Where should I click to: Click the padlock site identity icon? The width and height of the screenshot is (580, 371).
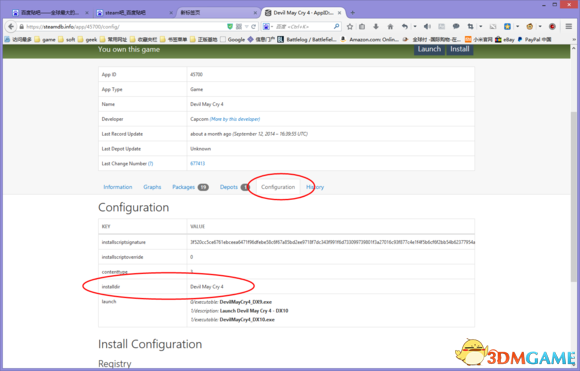click(x=21, y=27)
